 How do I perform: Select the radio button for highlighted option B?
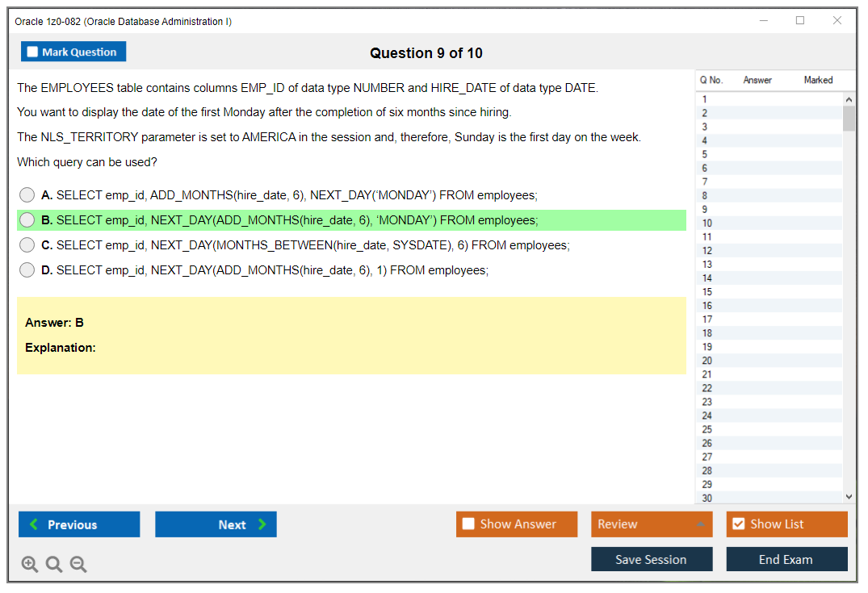[27, 219]
